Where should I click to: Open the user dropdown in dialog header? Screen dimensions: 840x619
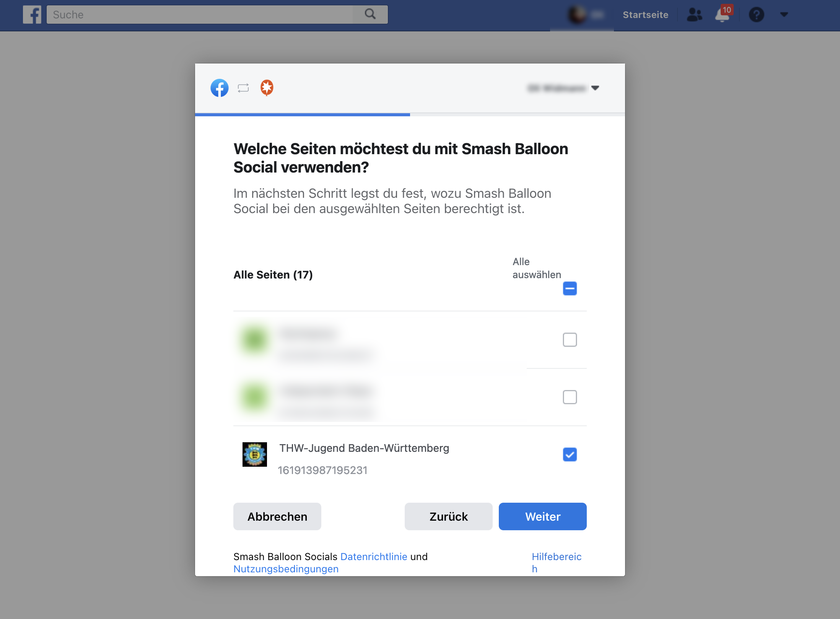point(563,88)
